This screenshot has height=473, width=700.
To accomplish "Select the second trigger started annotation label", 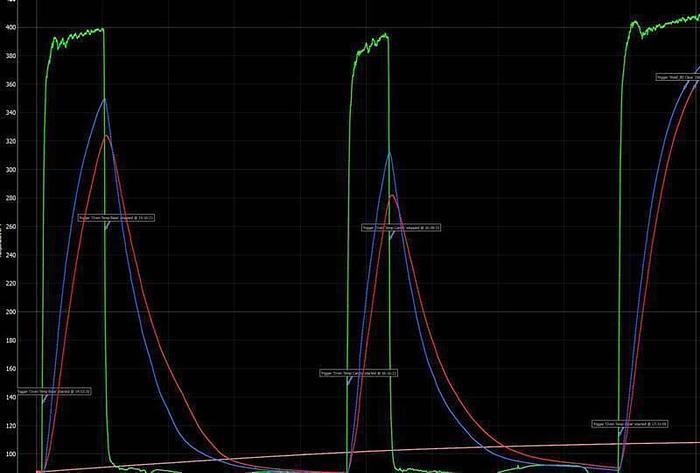I will [x=359, y=373].
